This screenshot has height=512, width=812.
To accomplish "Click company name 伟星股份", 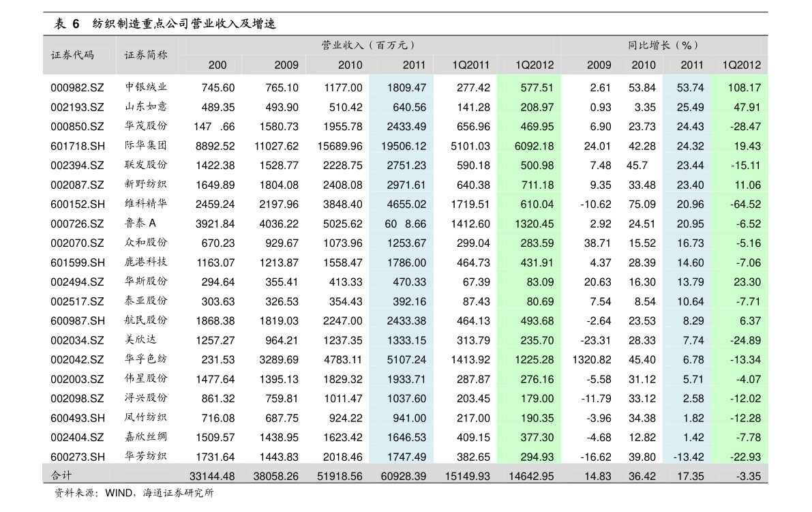I will [146, 378].
